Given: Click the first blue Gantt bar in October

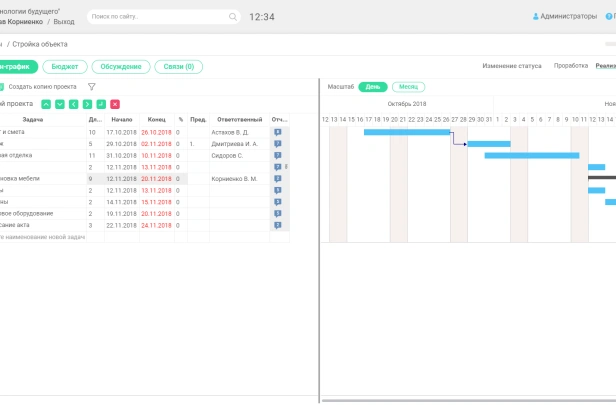Looking at the screenshot, I should pos(406,132).
